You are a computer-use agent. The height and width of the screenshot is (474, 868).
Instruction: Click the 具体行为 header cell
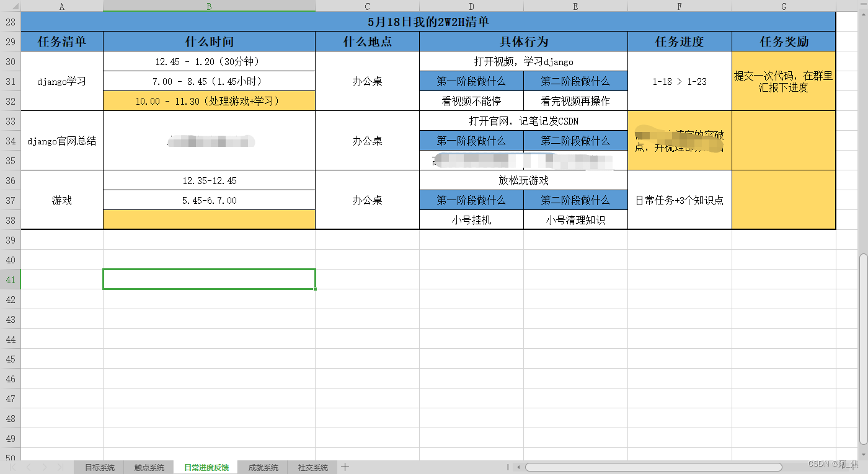pos(523,42)
